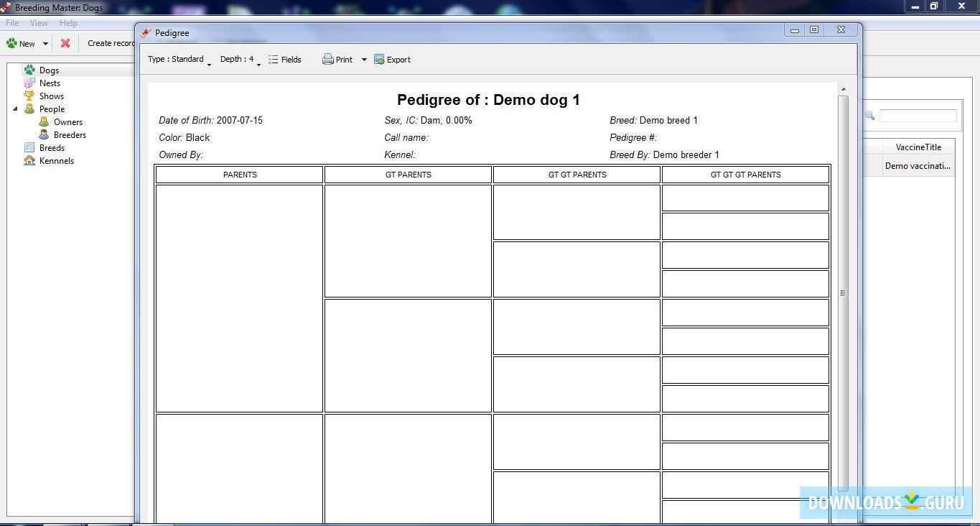Click the GT PARENTS column header
This screenshot has height=526, width=980.
pyautogui.click(x=408, y=175)
